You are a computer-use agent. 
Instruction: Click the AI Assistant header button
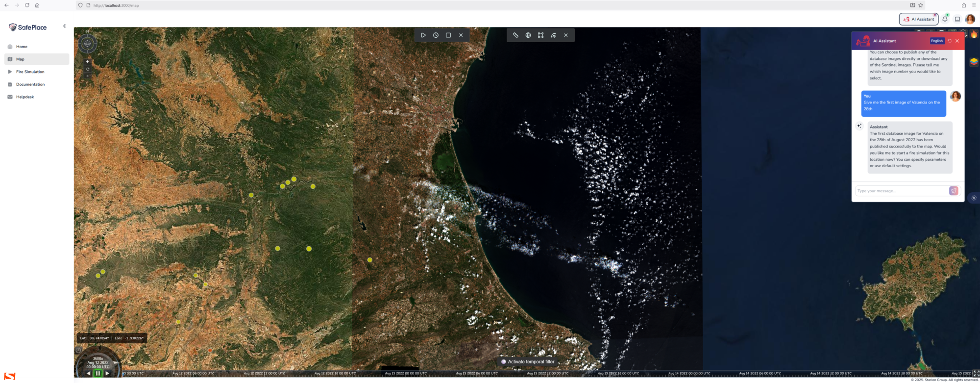tap(918, 19)
